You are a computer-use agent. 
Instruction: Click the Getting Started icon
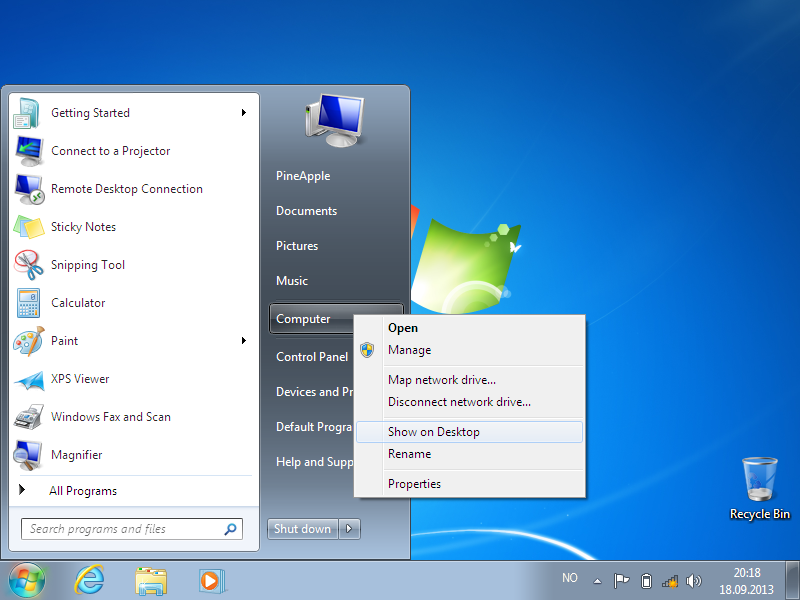point(28,113)
